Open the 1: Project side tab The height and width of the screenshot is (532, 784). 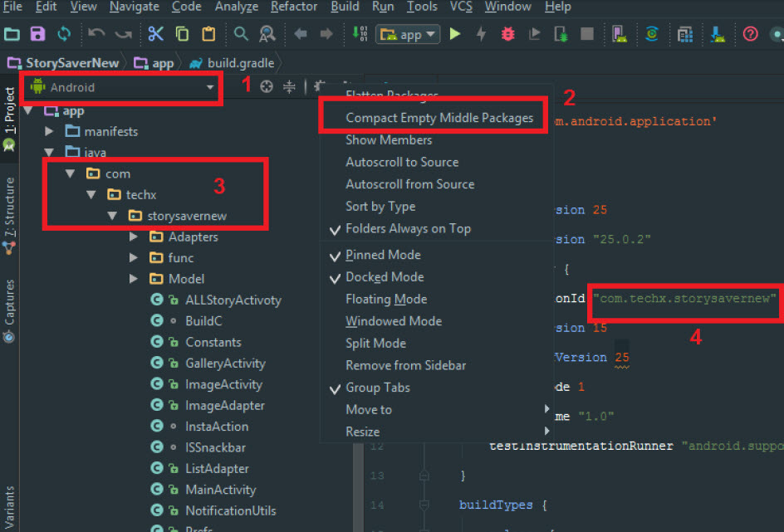(9, 119)
